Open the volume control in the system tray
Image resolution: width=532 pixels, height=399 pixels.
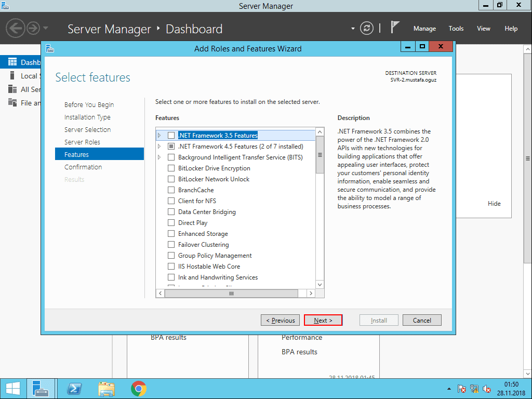tap(487, 389)
